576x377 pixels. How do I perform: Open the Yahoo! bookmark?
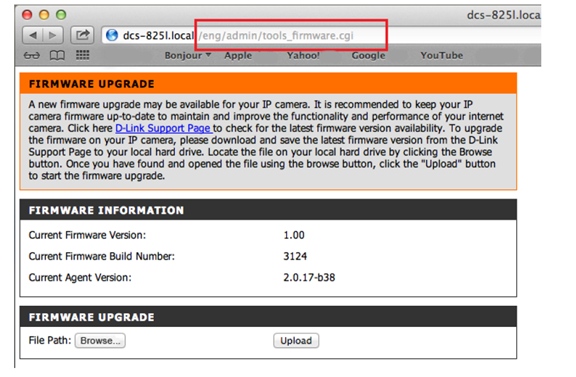(x=303, y=55)
